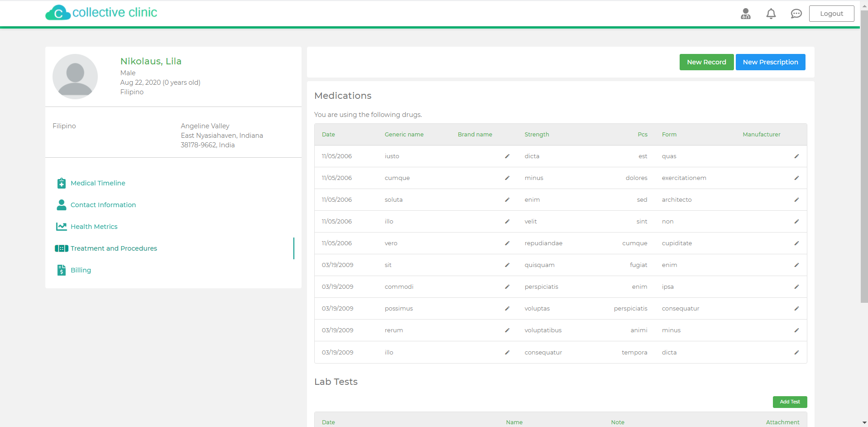This screenshot has height=427, width=868.
Task: Click the Form column header
Action: pyautogui.click(x=669, y=135)
